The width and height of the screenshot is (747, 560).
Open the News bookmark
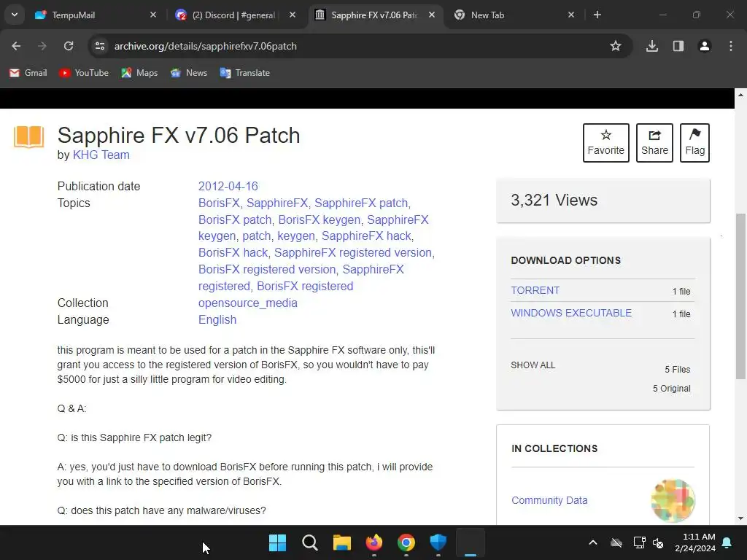tap(189, 73)
